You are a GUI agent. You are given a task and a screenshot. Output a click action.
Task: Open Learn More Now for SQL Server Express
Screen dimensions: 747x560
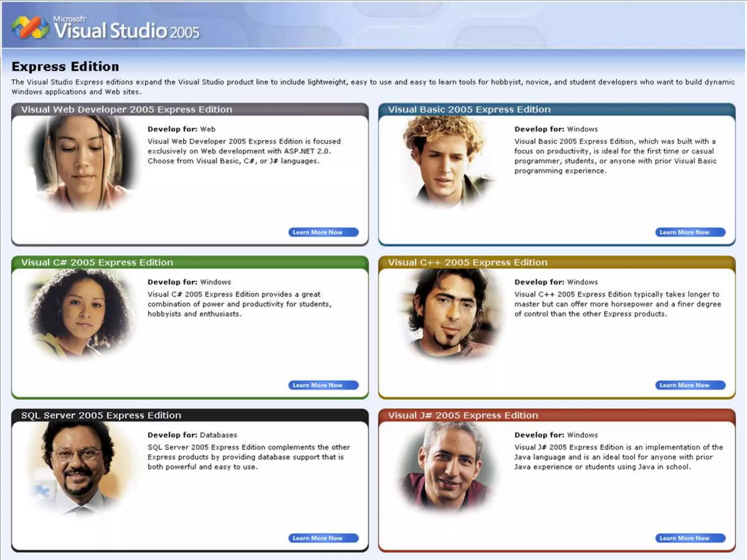pos(323,538)
